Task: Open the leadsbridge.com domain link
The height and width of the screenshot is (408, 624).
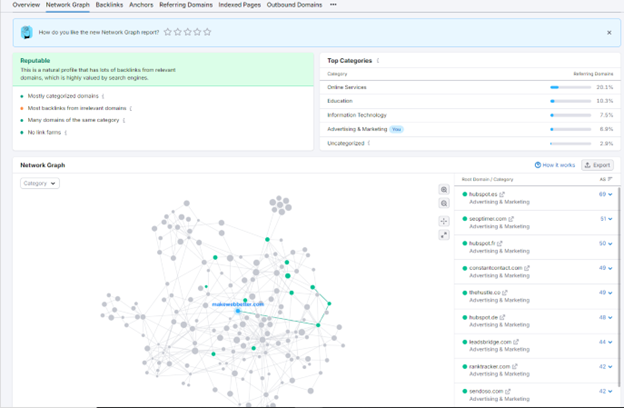Action: 490,342
